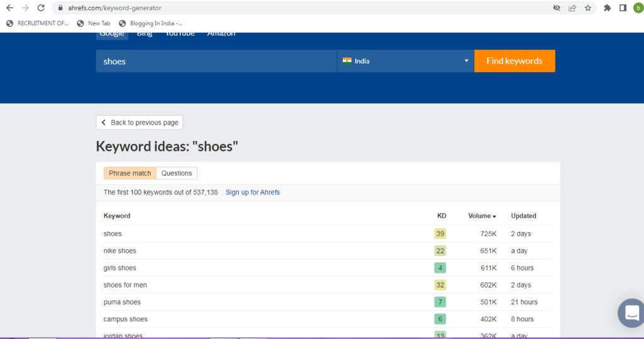This screenshot has height=339, width=644.
Task: Click the 725K volume value
Action: tap(488, 234)
